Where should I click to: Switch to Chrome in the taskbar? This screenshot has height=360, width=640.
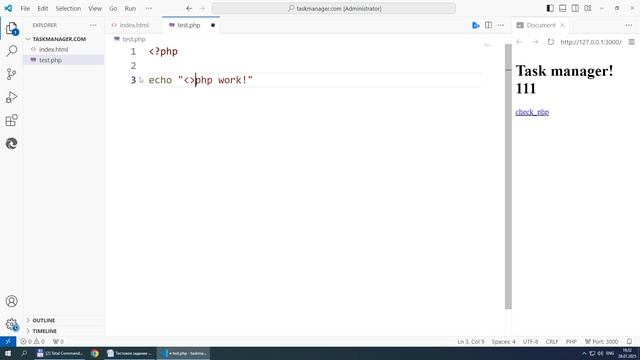tap(95, 353)
